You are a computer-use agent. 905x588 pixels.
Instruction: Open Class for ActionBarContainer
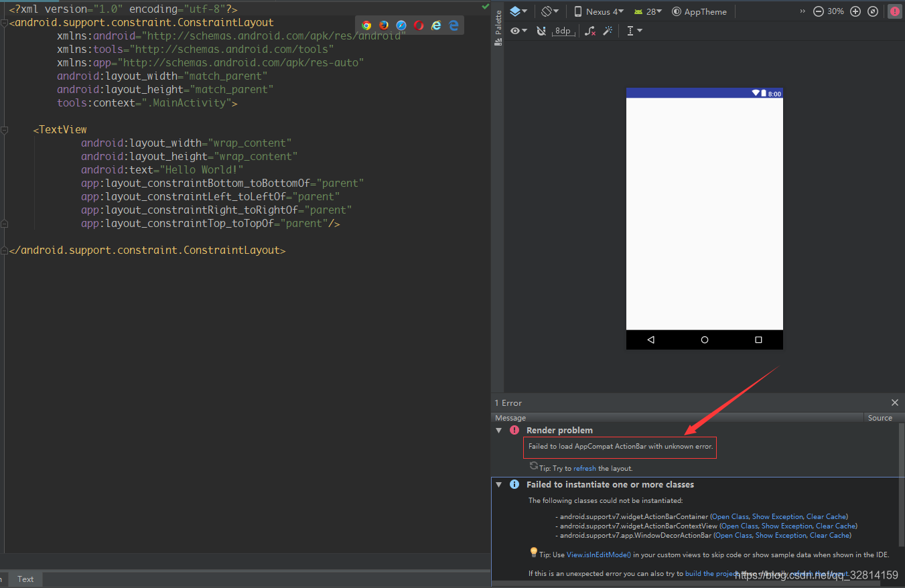click(x=729, y=516)
